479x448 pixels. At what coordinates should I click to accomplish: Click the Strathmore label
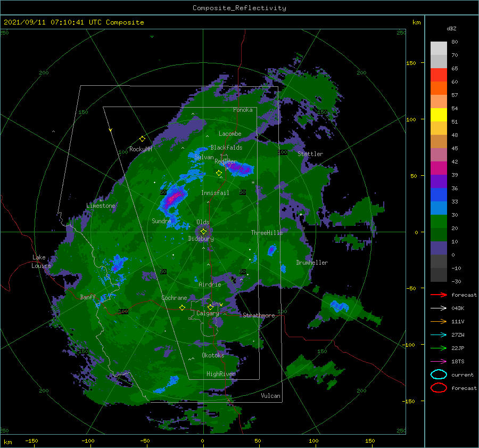coord(259,315)
